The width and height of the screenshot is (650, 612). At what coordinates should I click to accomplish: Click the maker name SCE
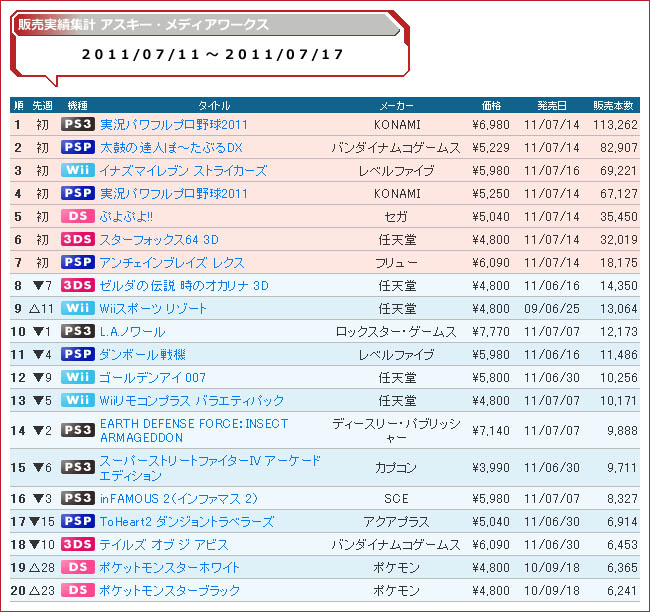(x=396, y=498)
